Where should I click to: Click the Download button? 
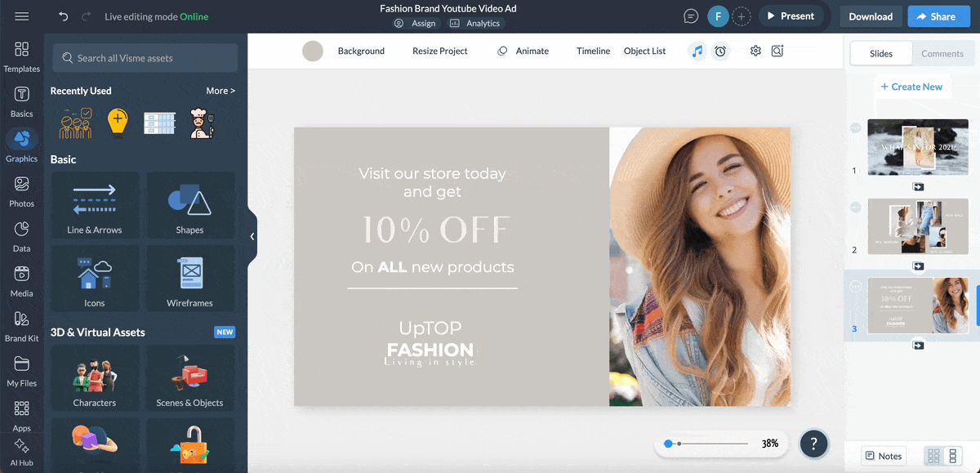(871, 16)
